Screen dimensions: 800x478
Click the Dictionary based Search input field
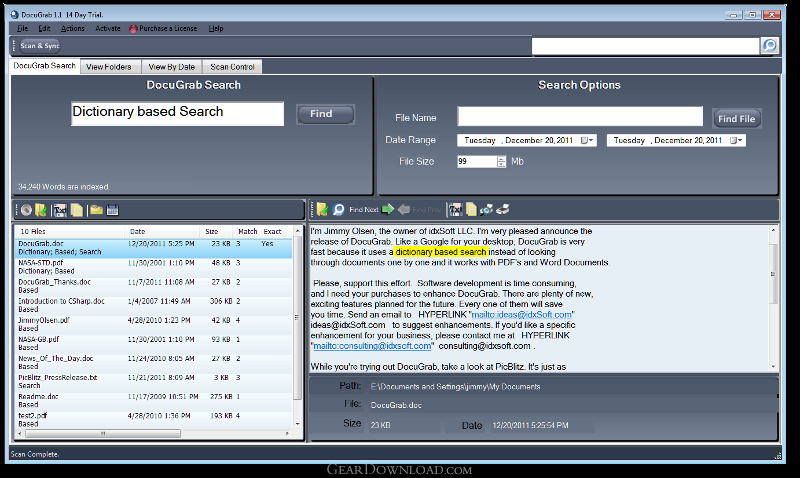click(178, 113)
